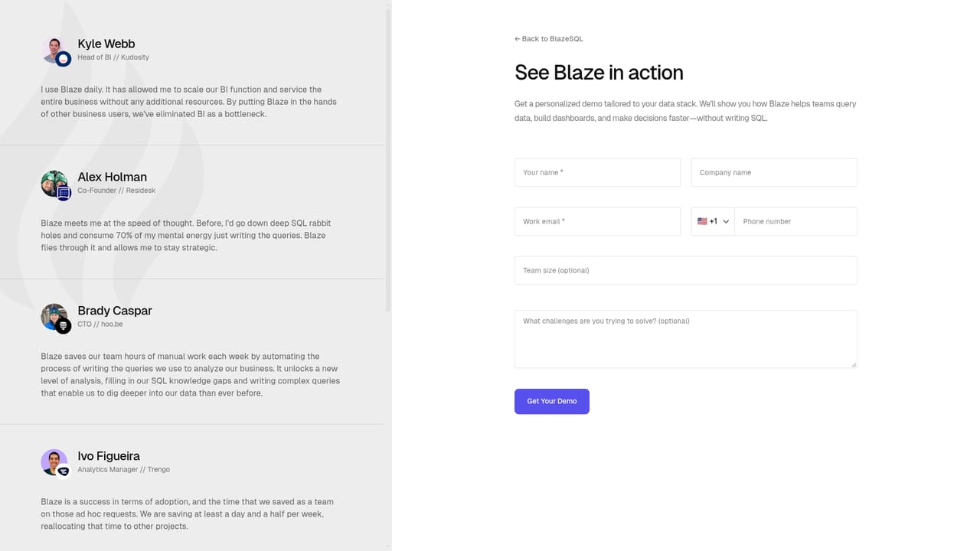Screen dimensions: 980x551
Task: Click Ivo Figueira's profile avatar
Action: pos(54,462)
